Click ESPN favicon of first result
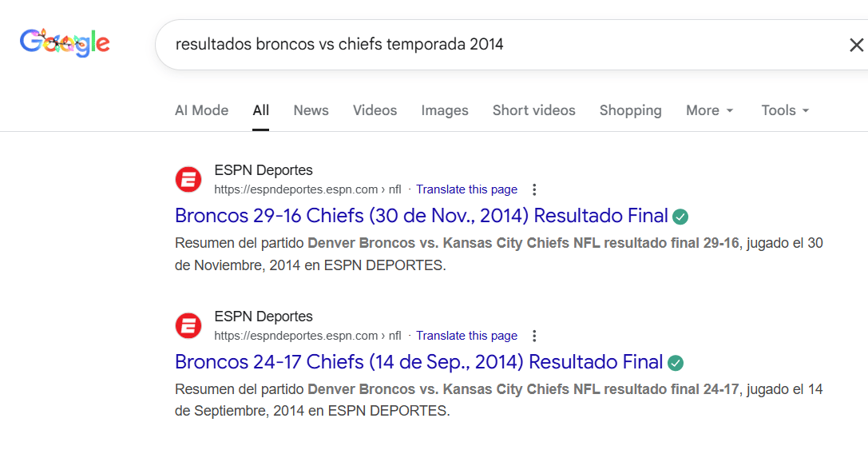 tap(188, 179)
